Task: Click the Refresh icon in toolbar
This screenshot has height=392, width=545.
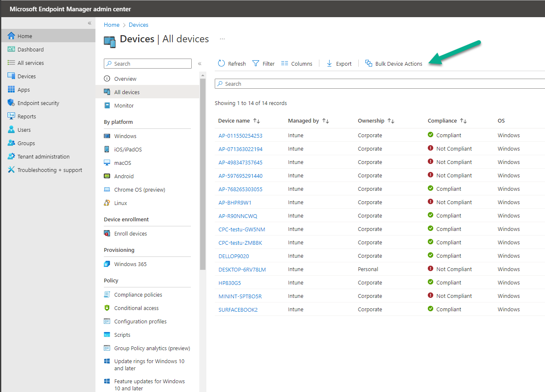Action: pos(221,64)
